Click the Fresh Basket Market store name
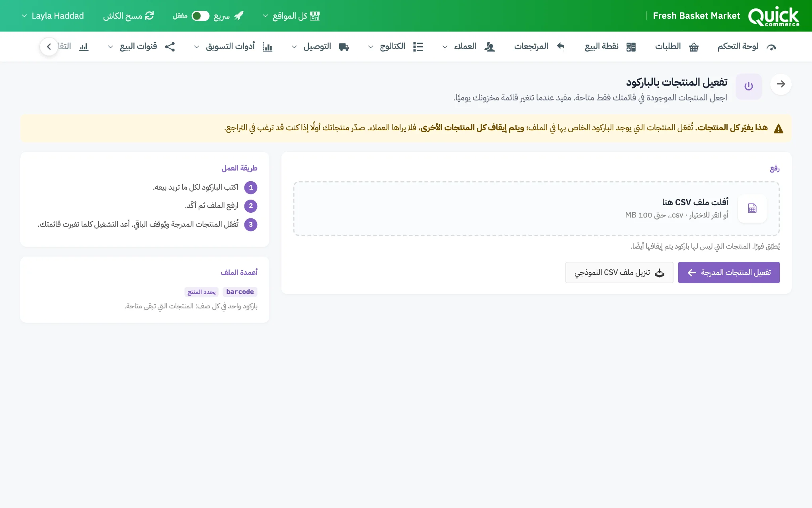812x508 pixels. coord(696,16)
